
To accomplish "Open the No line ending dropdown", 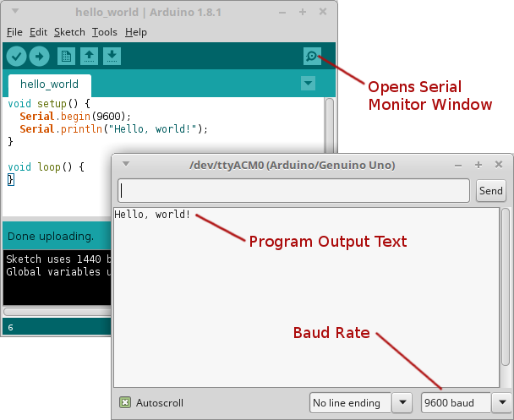I will [x=361, y=402].
